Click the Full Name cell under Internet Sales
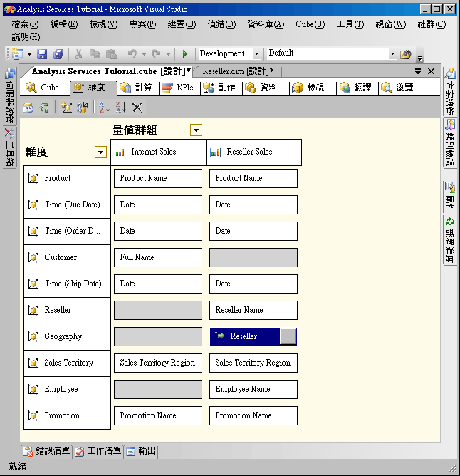Screen dimensions: 460x476 pos(158,257)
